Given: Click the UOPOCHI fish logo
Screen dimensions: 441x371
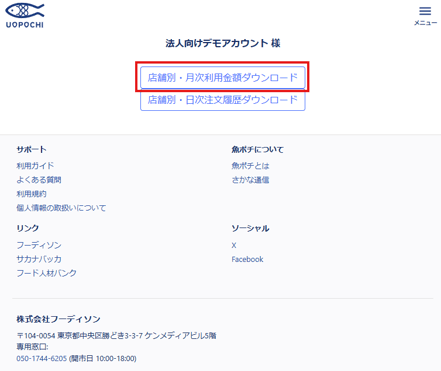Looking at the screenshot, I should [25, 15].
